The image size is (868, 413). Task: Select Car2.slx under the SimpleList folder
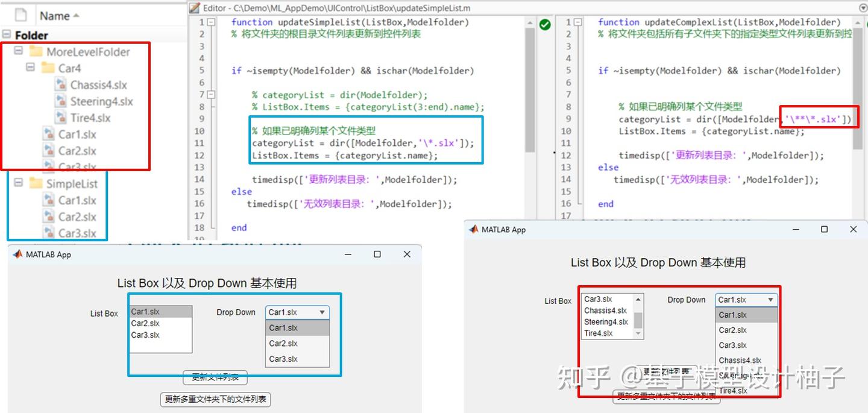(77, 216)
